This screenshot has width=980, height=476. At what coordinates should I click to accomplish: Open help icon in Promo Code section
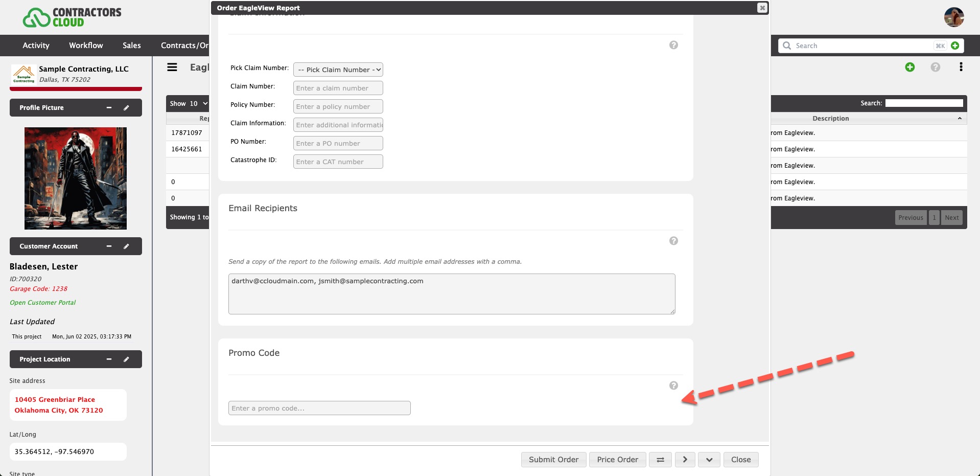pos(673,386)
